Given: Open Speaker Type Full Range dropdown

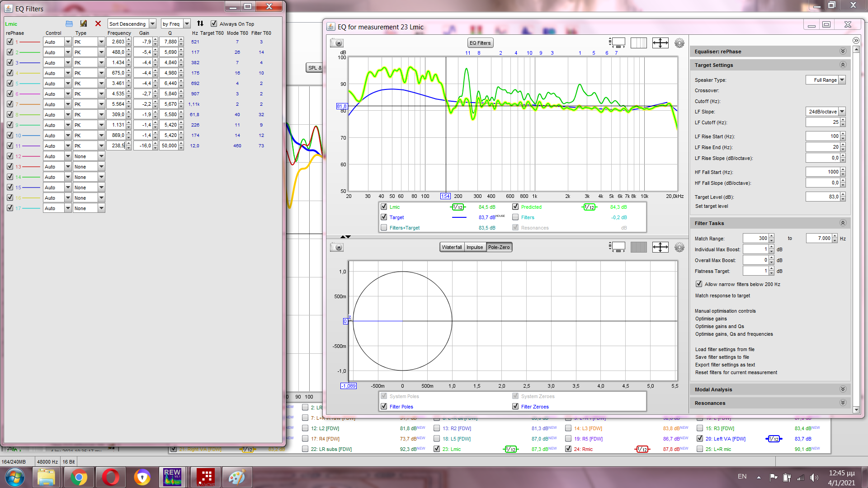Looking at the screenshot, I should click(x=826, y=80).
